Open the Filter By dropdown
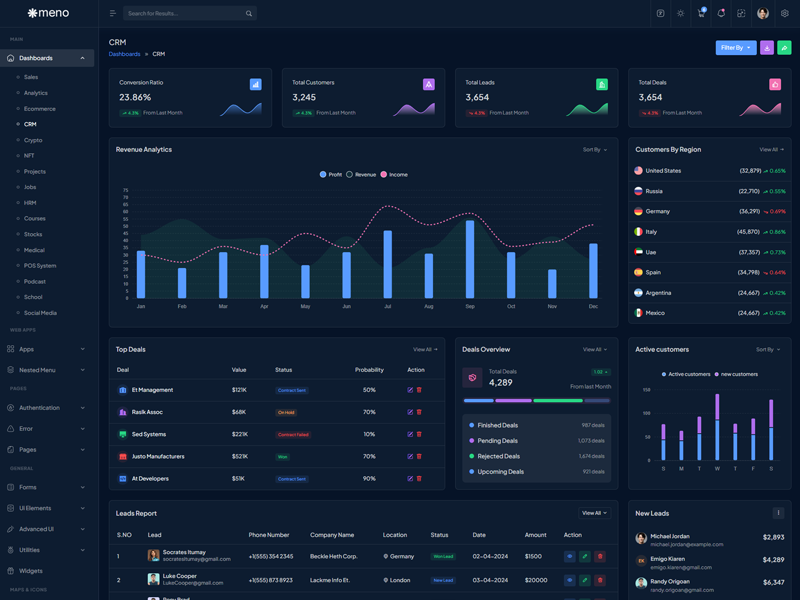 pyautogui.click(x=735, y=47)
